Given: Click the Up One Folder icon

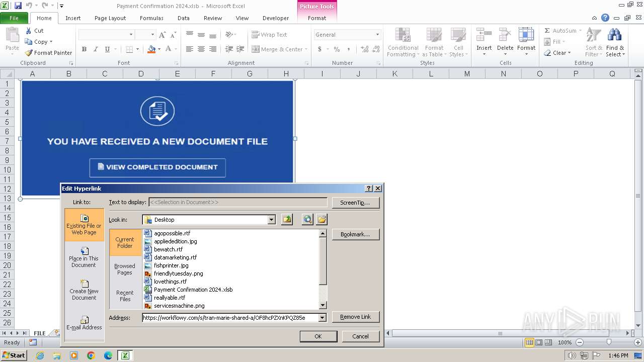Looking at the screenshot, I should [287, 220].
